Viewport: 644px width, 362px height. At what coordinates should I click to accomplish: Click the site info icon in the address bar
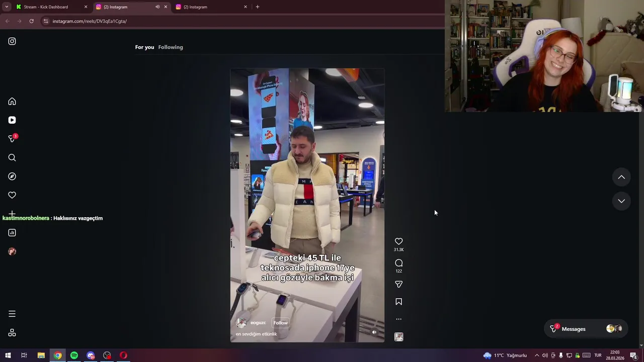(x=46, y=21)
